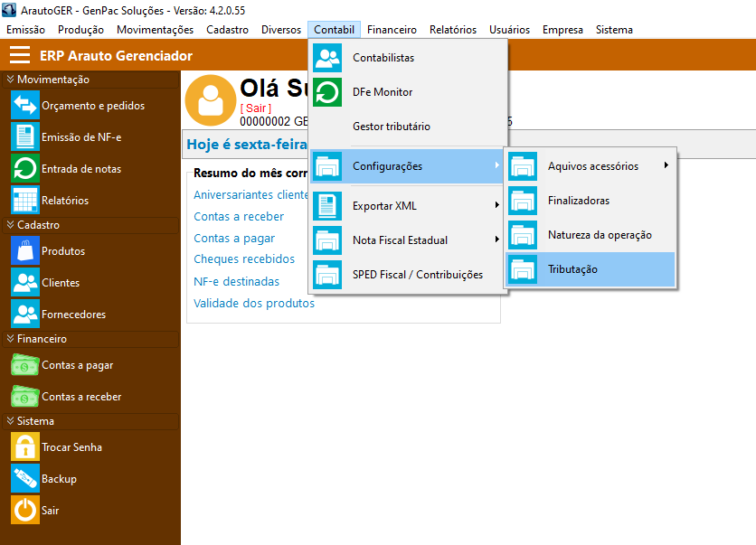Open the Relatórios menu in menu bar
The height and width of the screenshot is (545, 756).
pyautogui.click(x=452, y=30)
